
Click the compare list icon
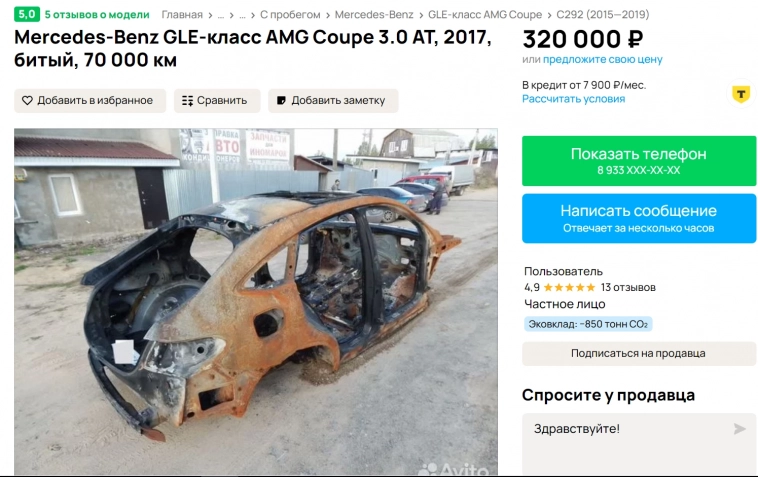188,101
